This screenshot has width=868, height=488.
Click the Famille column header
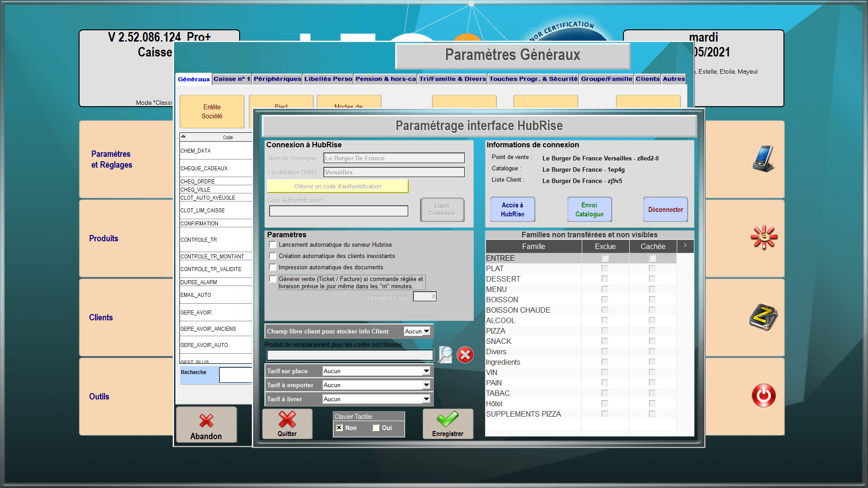pyautogui.click(x=533, y=246)
